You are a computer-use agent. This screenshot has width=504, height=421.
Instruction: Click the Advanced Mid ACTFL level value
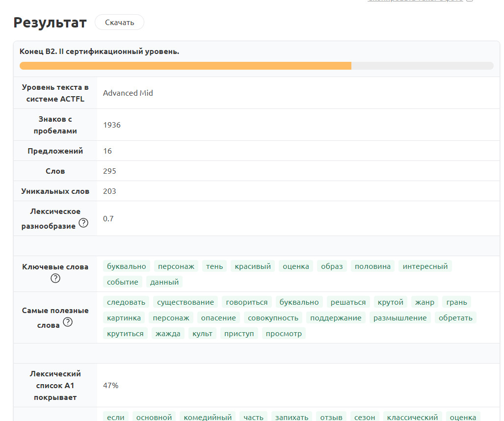128,93
